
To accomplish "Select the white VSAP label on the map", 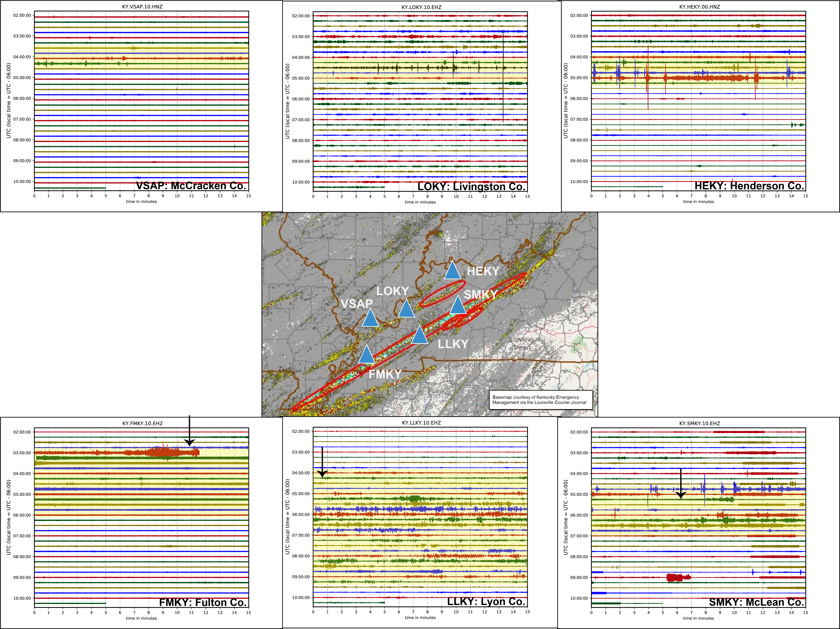I will [357, 304].
